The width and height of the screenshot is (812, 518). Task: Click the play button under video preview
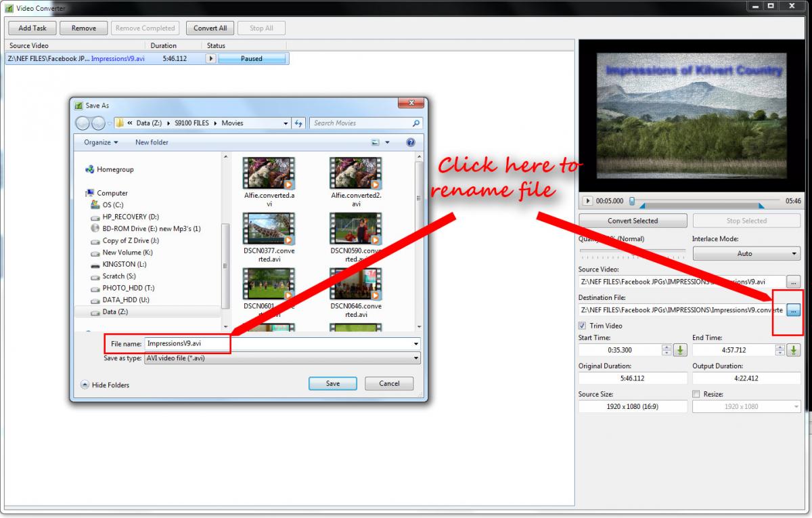(587, 201)
